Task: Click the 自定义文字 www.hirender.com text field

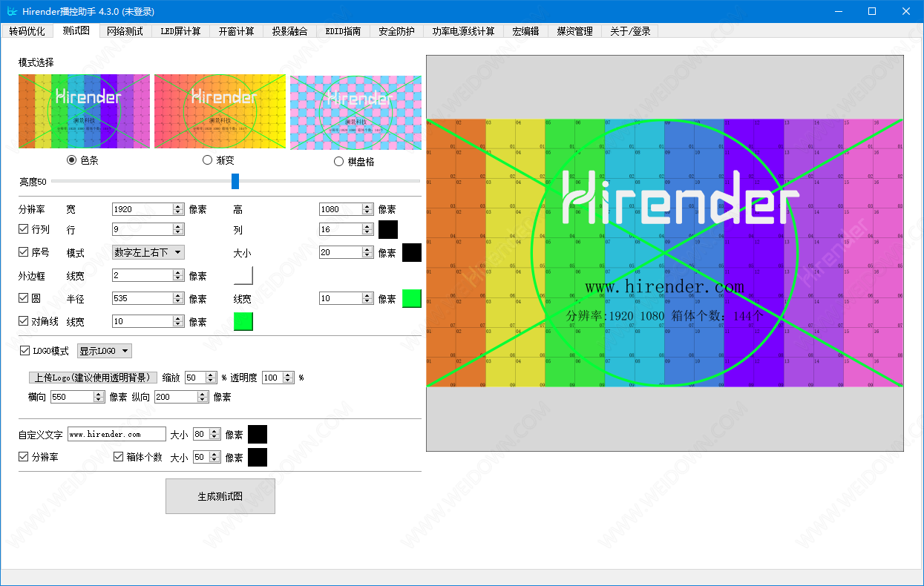Action: (117, 434)
